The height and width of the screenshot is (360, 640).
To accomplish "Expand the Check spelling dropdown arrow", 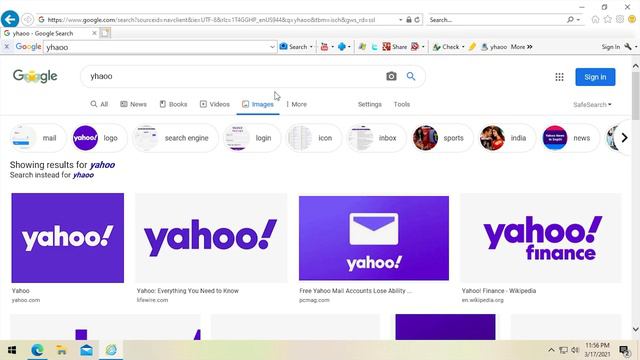I will 463,47.
